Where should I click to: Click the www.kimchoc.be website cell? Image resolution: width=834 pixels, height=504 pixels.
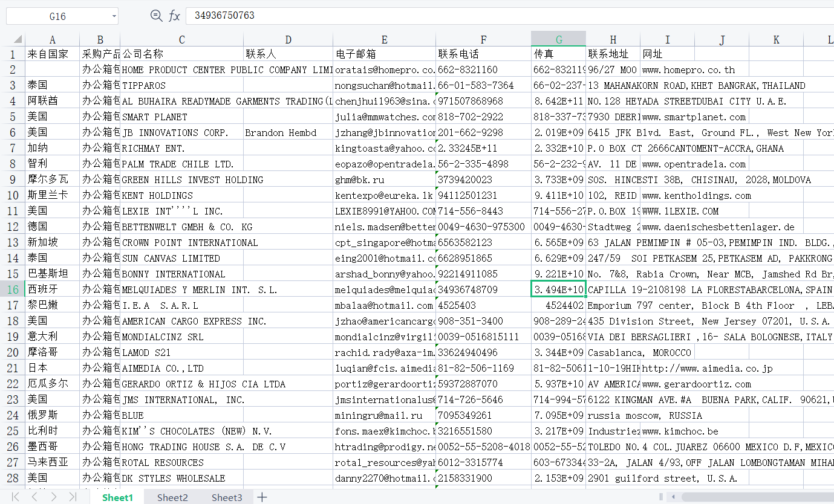point(680,431)
